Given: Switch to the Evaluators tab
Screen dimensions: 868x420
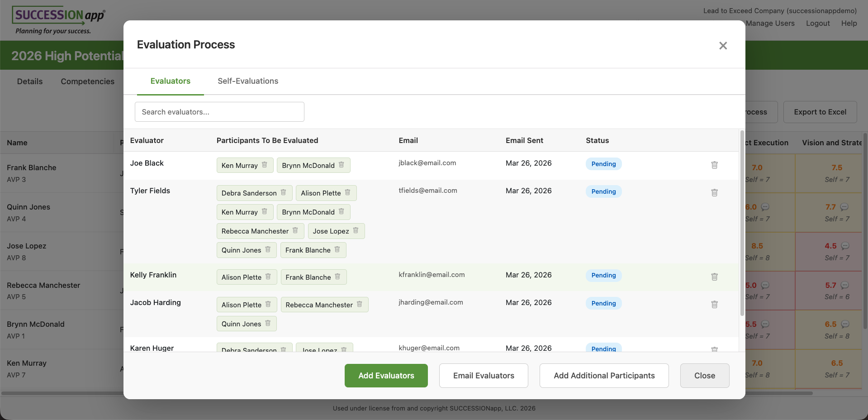Looking at the screenshot, I should [171, 81].
